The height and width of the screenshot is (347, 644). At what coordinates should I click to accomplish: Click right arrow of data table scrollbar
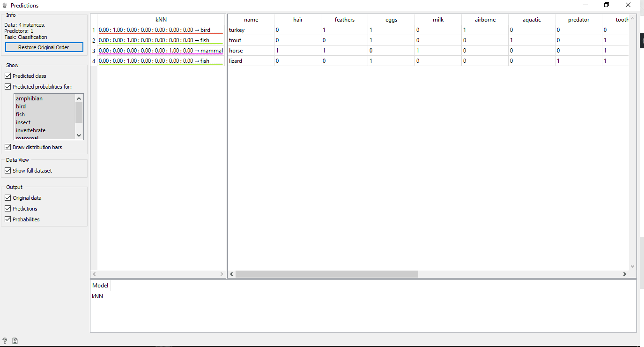(x=624, y=274)
